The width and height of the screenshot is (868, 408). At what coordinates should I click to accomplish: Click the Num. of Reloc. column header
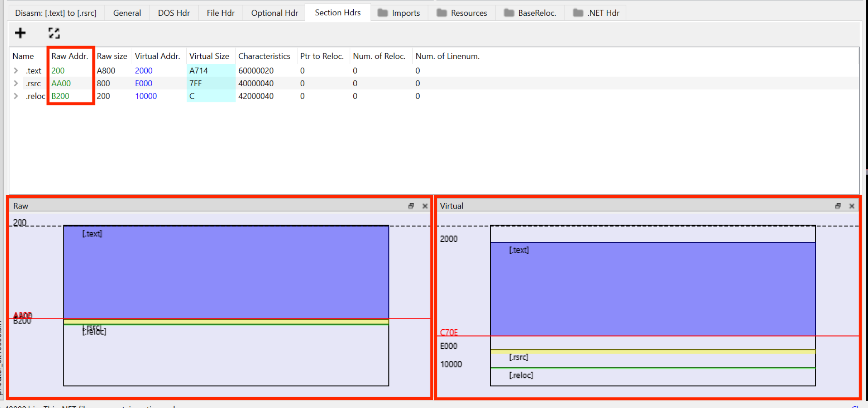click(x=379, y=56)
